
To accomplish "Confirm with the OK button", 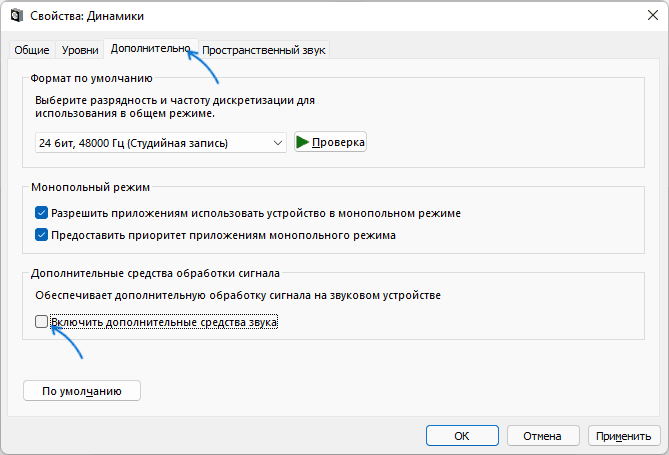I will pos(462,436).
